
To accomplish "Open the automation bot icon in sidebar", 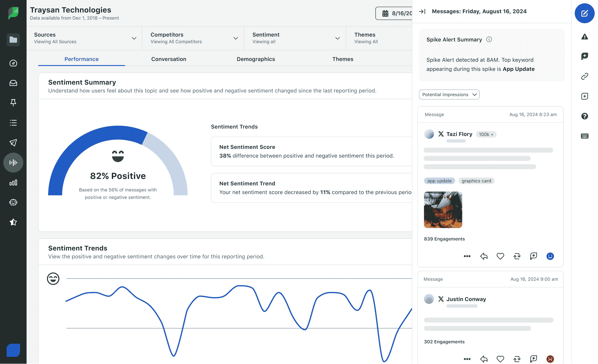I will tap(13, 202).
